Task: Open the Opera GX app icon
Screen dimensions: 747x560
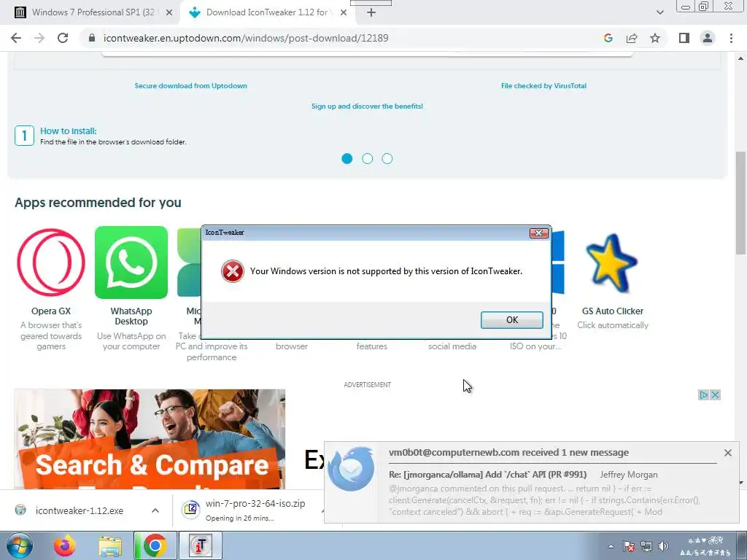Action: point(51,262)
